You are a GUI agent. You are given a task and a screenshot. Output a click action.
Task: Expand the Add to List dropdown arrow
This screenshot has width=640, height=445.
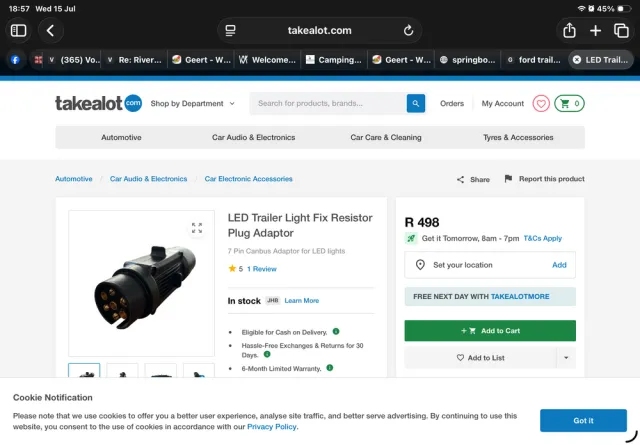coord(566,358)
